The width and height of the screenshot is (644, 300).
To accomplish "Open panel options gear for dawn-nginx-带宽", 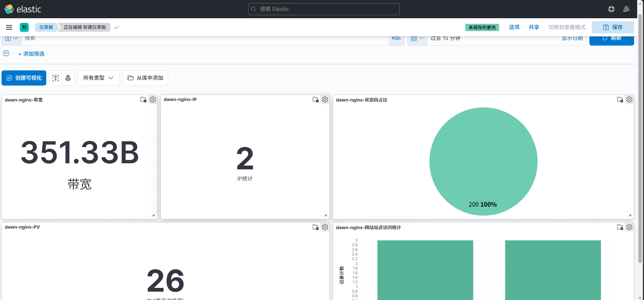I will (x=153, y=99).
